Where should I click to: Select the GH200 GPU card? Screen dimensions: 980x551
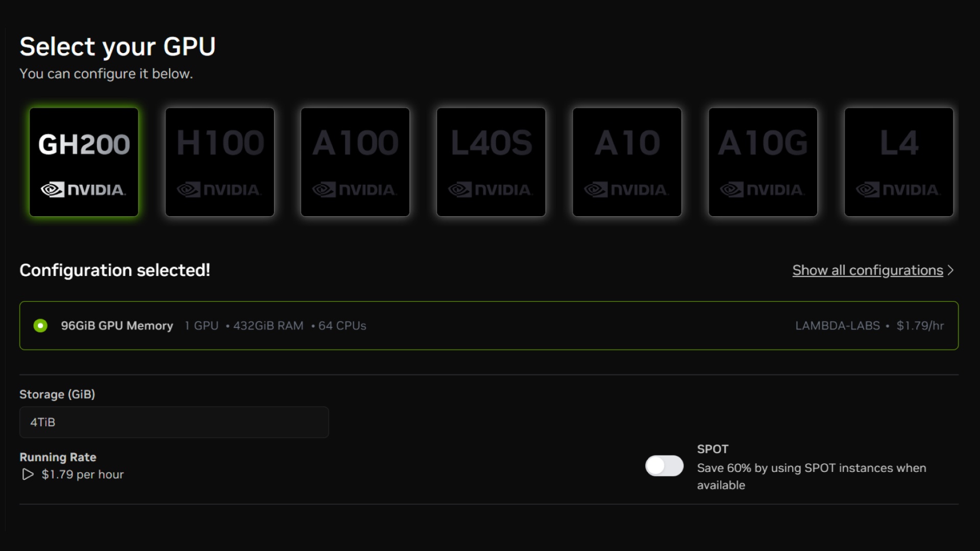pos(83,162)
